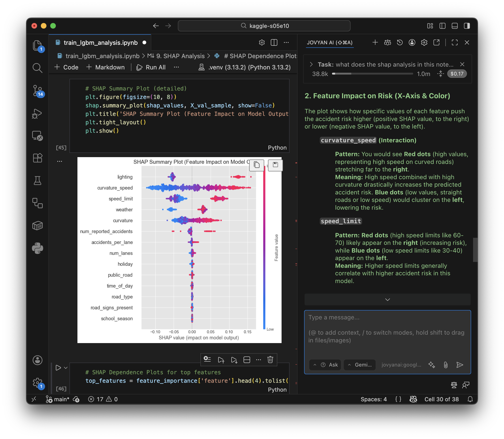The width and height of the screenshot is (504, 439).
Task: Toggle the bottom panel layout button
Action: [x=454, y=26]
